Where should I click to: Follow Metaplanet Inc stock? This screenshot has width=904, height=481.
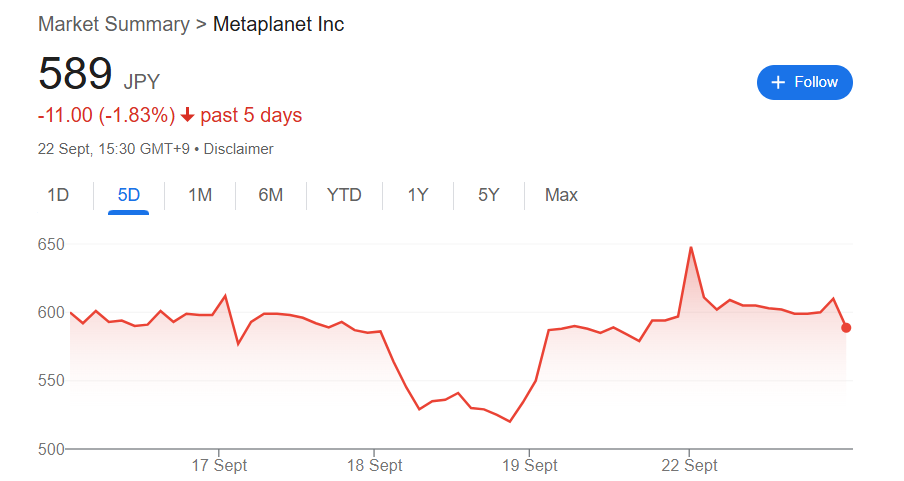click(x=804, y=82)
